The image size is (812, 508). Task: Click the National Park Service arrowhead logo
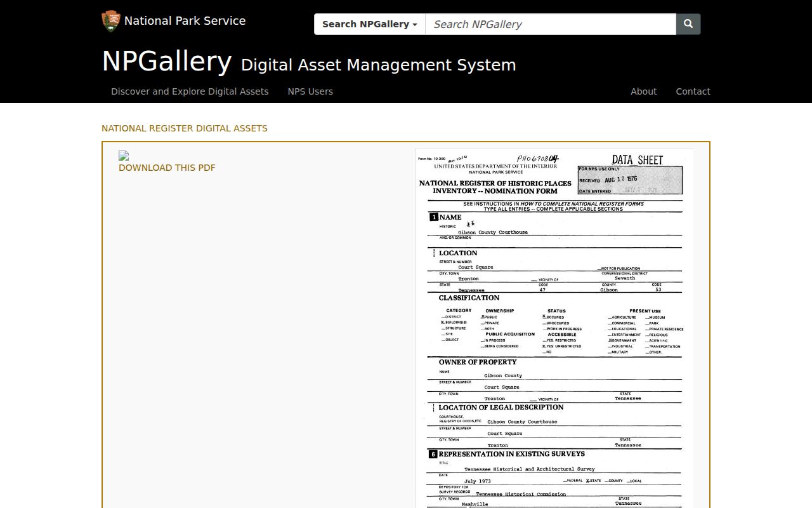point(111,21)
